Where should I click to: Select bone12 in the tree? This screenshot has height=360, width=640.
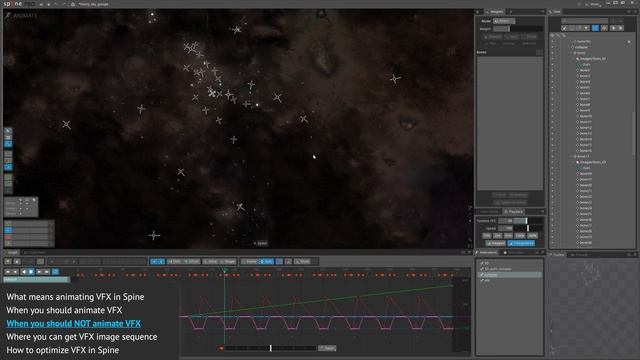click(x=586, y=127)
